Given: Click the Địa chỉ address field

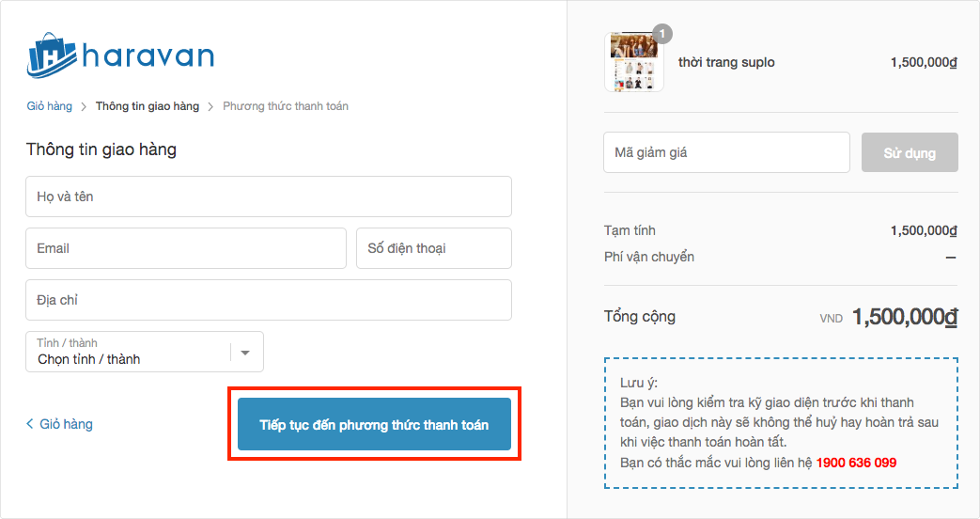Looking at the screenshot, I should pyautogui.click(x=269, y=300).
